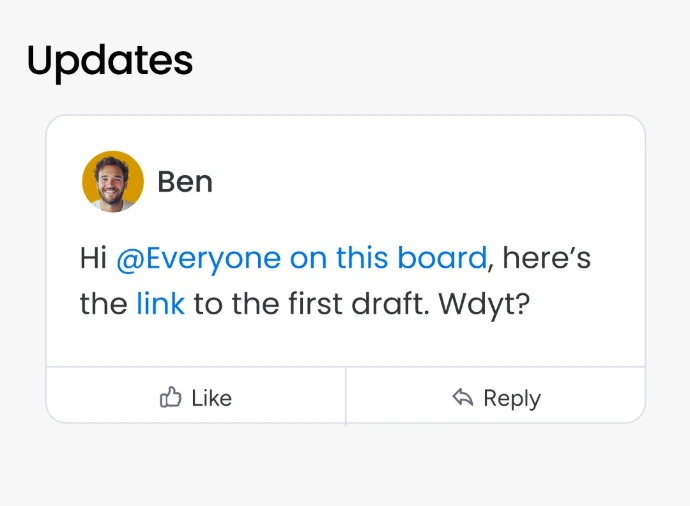This screenshot has width=690, height=506.
Task: Click the @Everyone on this board mention
Action: (x=302, y=258)
